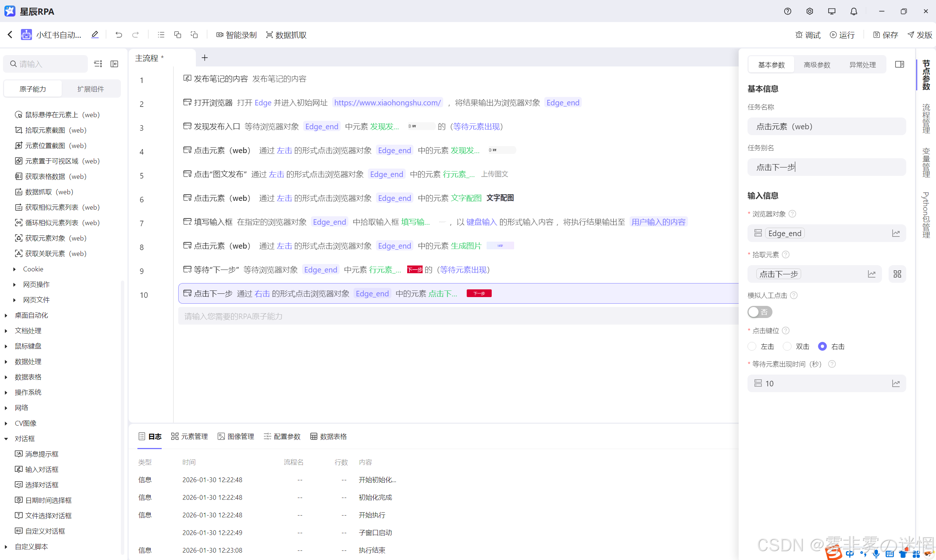Toggle the 模拟人工点击 switch
Screen dimensions: 936x560
pos(759,312)
